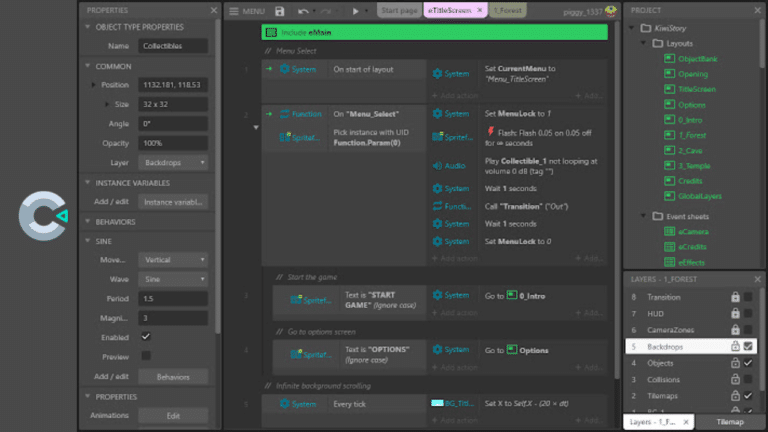Click the Preview play button
768x432 pixels.
(x=356, y=11)
